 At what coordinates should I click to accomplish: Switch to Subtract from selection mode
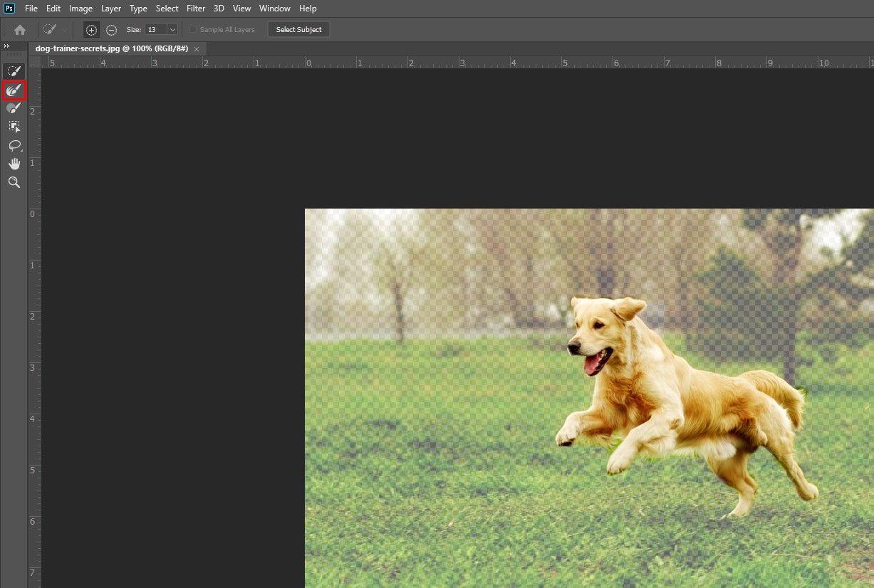coord(111,30)
